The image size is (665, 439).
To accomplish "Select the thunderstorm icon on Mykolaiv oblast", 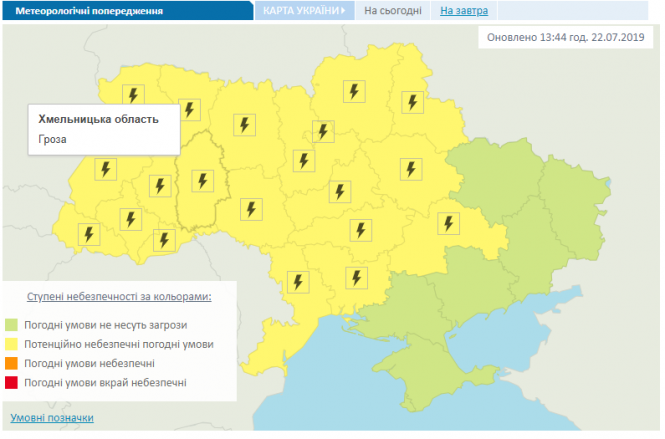I will (353, 277).
